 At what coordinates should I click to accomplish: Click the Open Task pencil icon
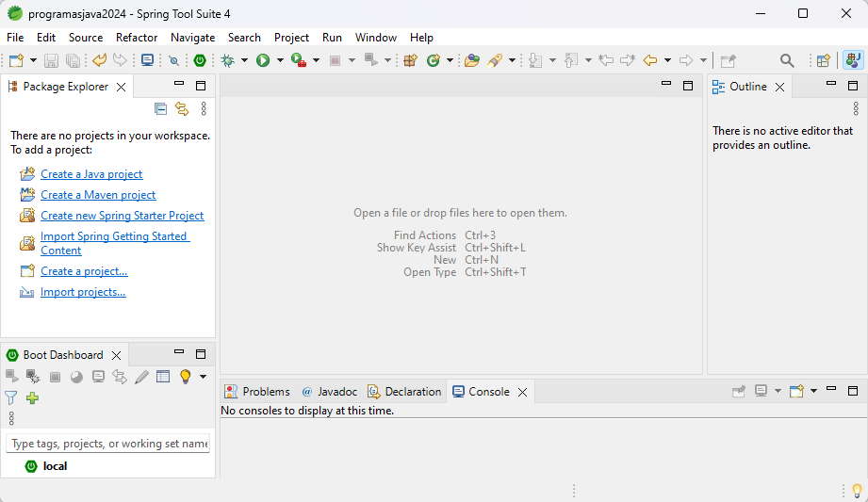(495, 60)
